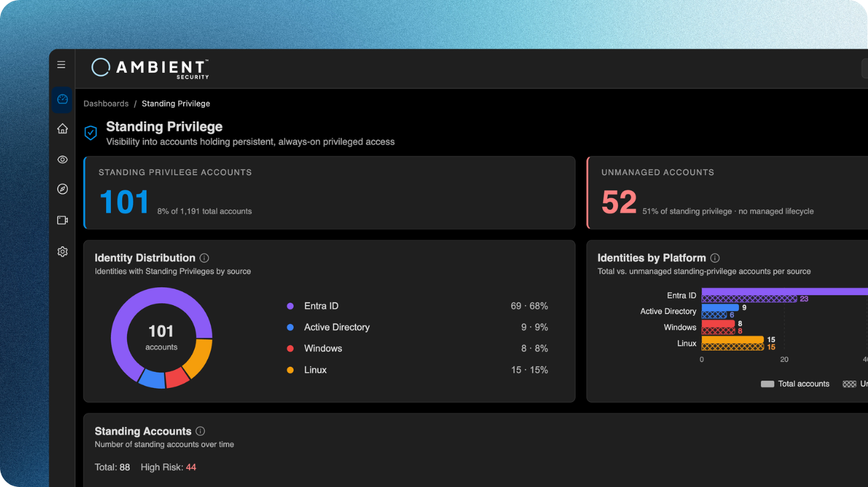Click the Standing Accounts info icon

200,431
